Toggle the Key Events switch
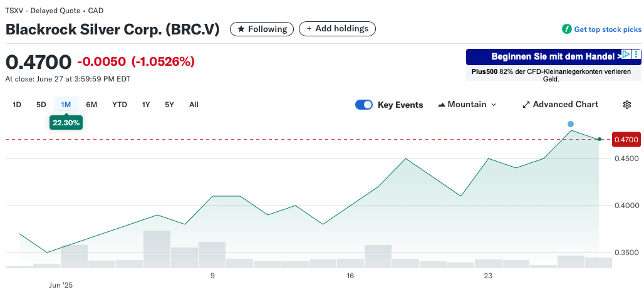Viewport: 644px width, 292px height. point(364,105)
